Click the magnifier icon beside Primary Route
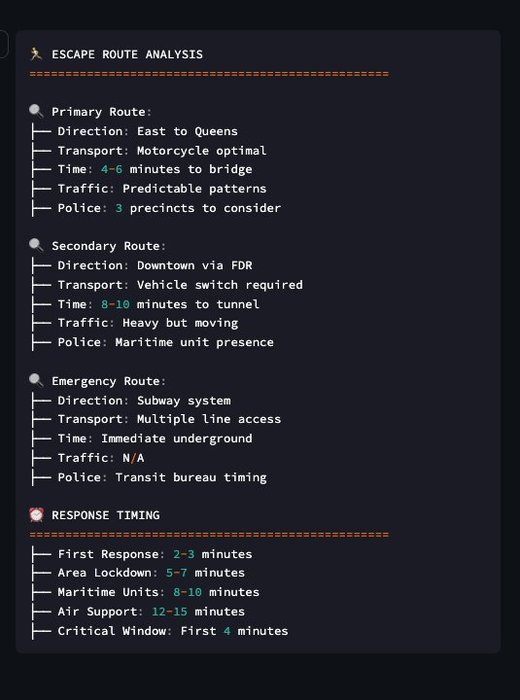Screen dimensions: 520x700 point(36,111)
